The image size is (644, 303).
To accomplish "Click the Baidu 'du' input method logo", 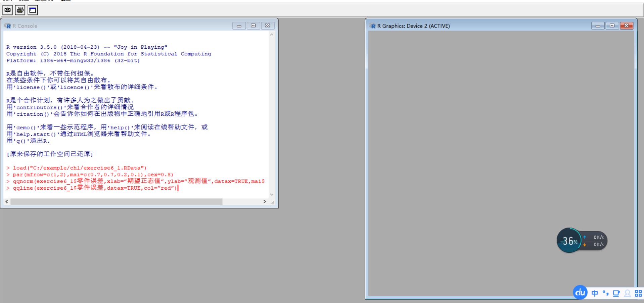I will [x=580, y=293].
